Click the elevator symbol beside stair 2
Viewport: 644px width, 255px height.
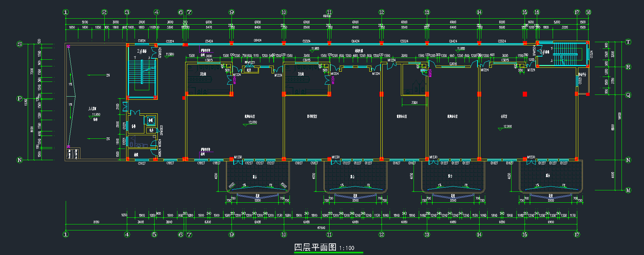click(151, 120)
